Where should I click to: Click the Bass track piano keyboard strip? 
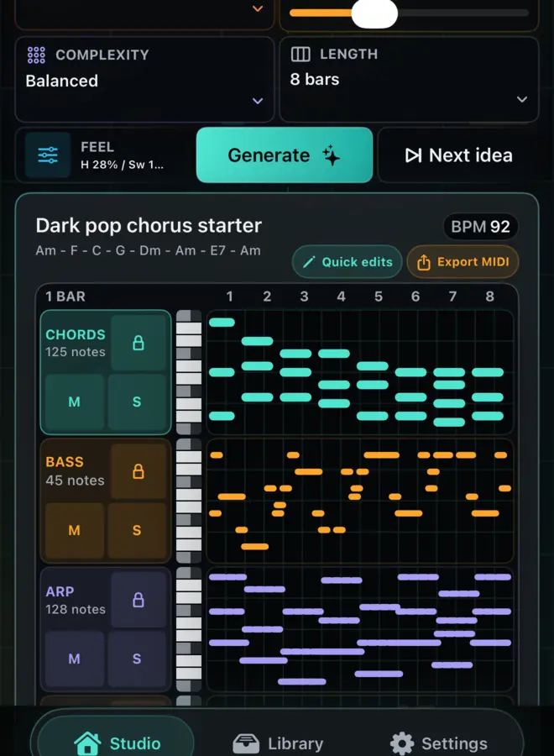coord(189,501)
